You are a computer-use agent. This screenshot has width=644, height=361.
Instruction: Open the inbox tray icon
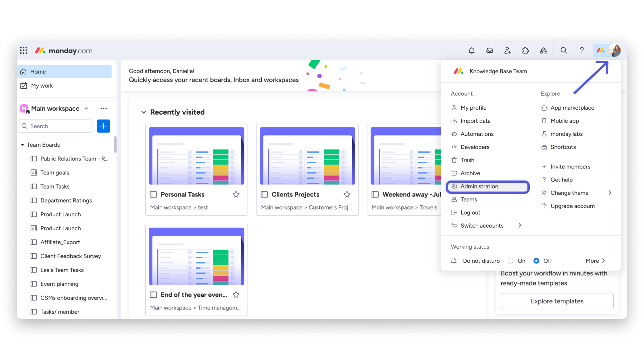[490, 50]
